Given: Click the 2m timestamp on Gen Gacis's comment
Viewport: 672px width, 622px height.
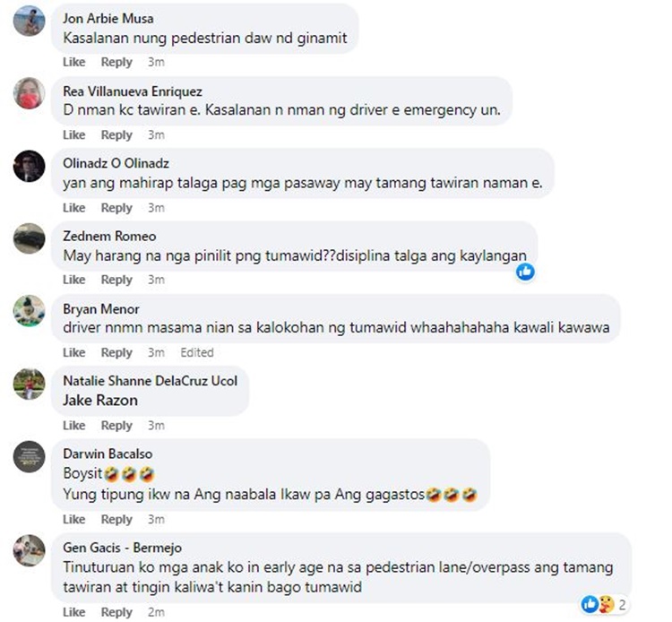Looking at the screenshot, I should (x=156, y=612).
